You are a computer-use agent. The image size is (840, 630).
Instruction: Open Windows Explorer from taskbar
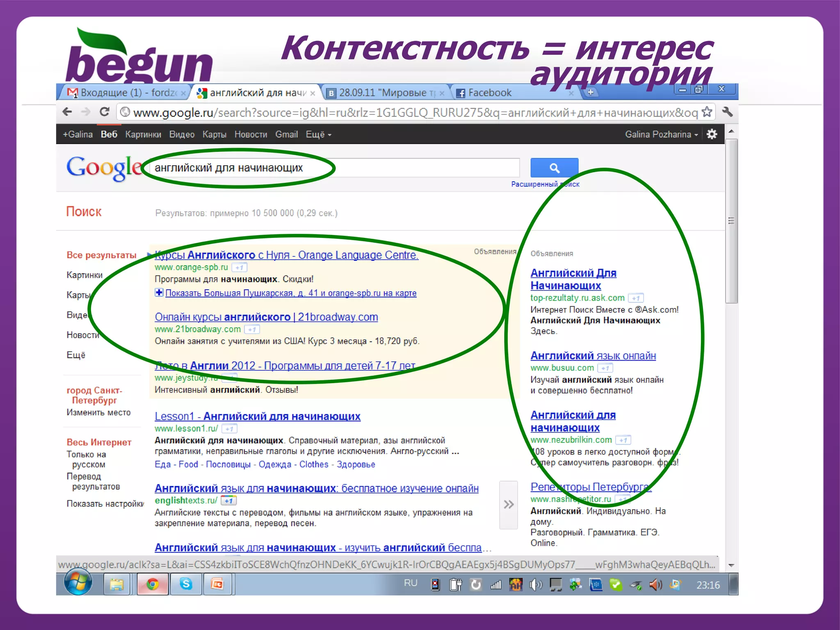click(116, 584)
